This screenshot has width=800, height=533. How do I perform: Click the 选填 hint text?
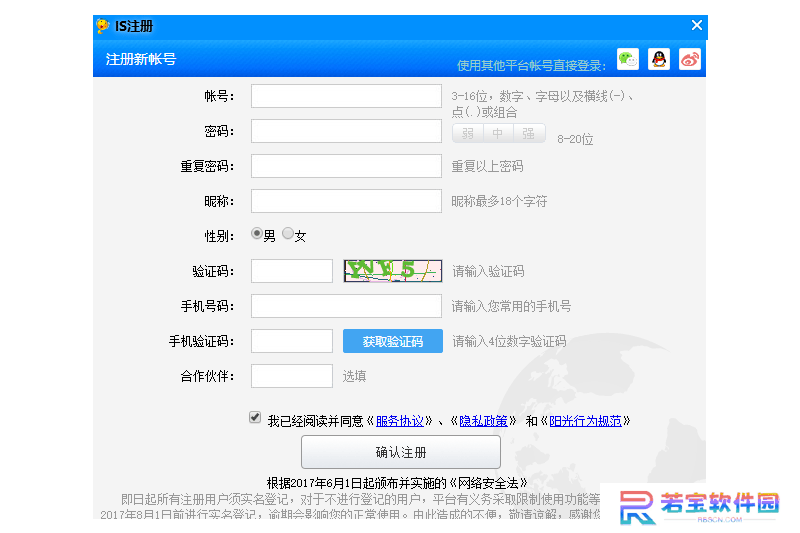point(354,376)
